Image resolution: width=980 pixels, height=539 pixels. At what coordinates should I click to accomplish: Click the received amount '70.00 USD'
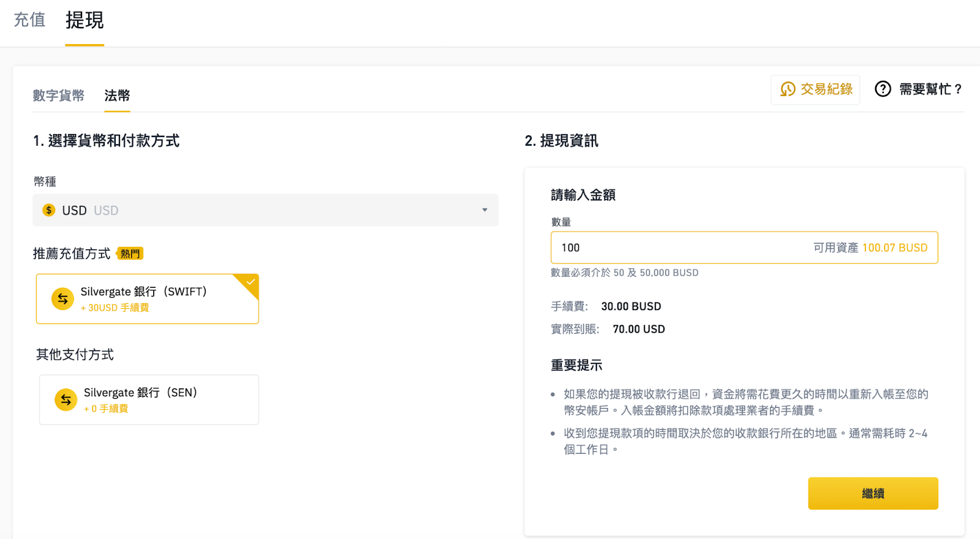point(639,329)
